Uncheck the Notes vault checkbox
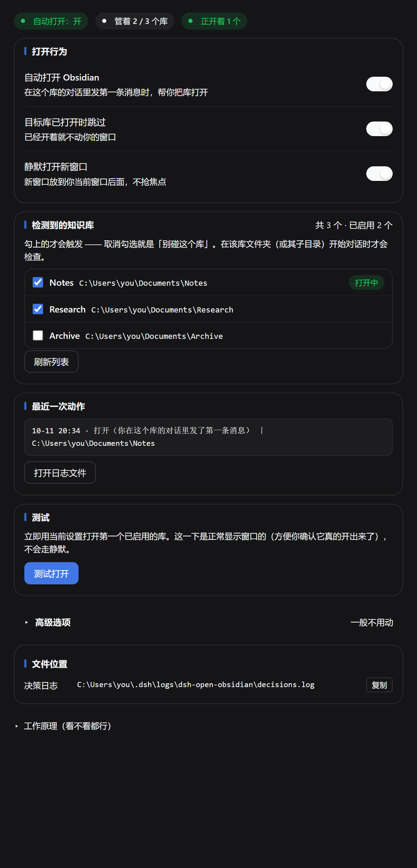This screenshot has width=417, height=868. (x=38, y=282)
